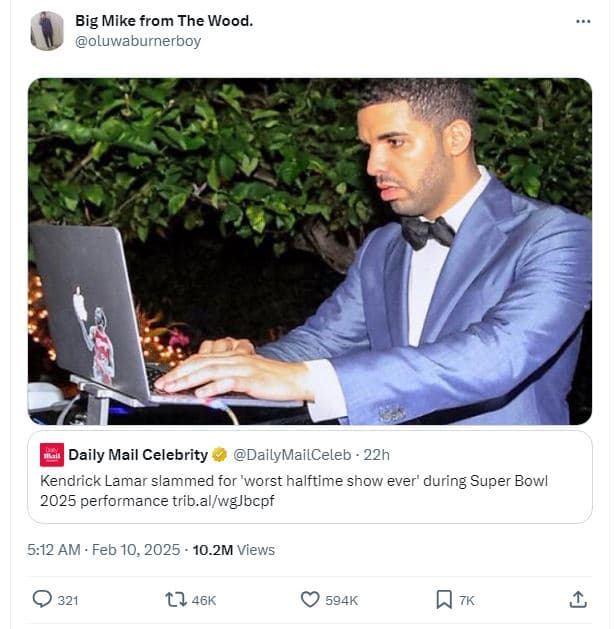Click the Daily Mail logo avatar
Viewport: 615px width, 629px height.
pyautogui.click(x=52, y=455)
